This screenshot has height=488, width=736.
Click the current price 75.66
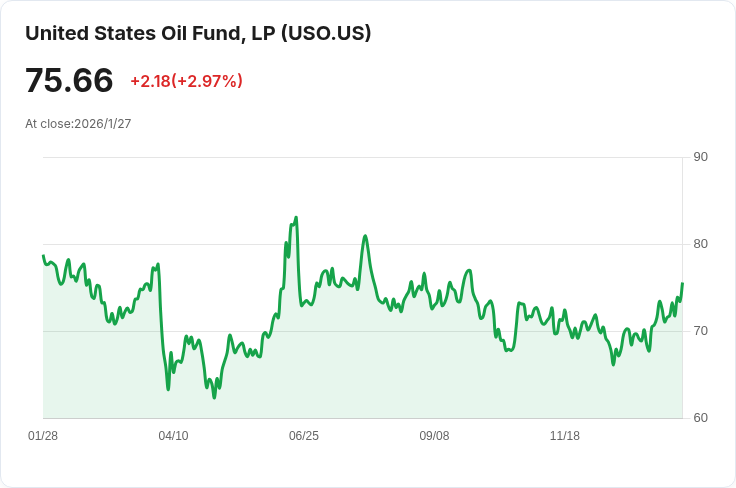pyautogui.click(x=69, y=81)
